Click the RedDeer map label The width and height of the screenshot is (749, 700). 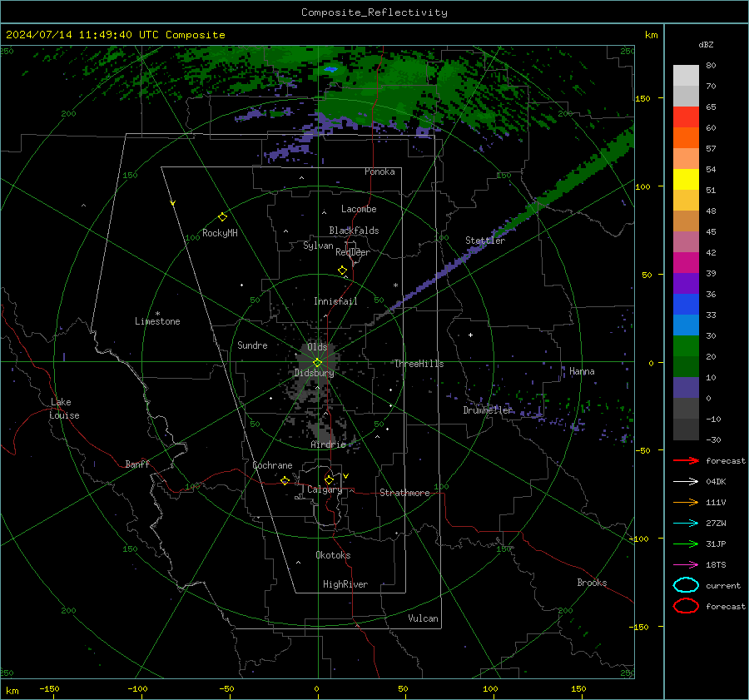pos(353,252)
